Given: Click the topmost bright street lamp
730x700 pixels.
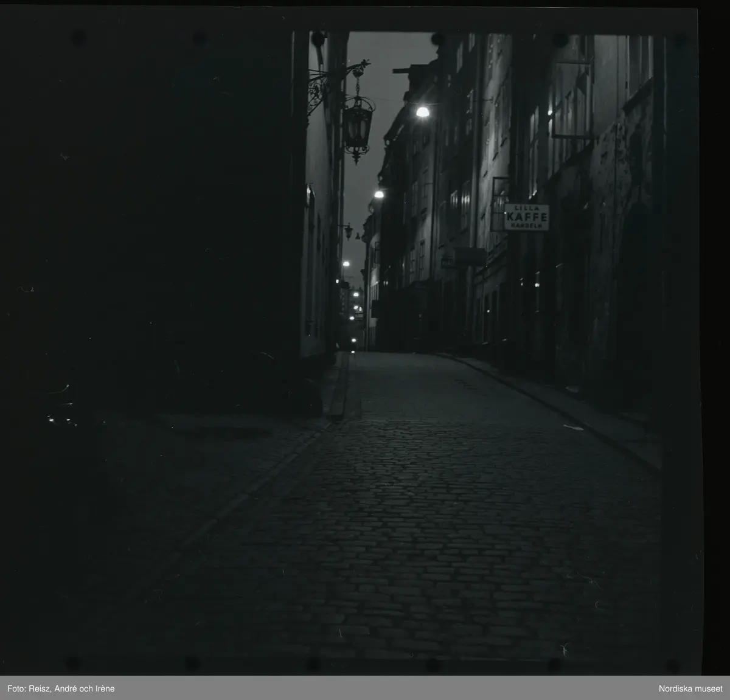Looking at the screenshot, I should 422,112.
